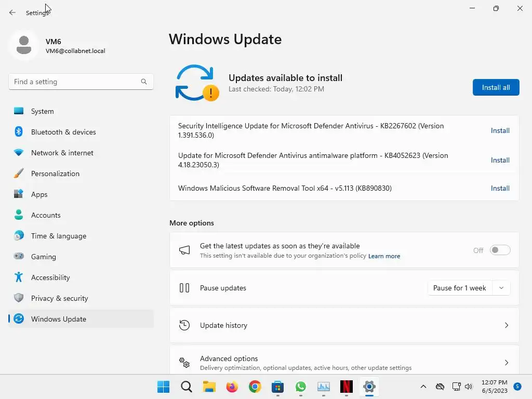Install Malicious Software Removal Tool KB890830
The image size is (532, 399).
coord(500,188)
